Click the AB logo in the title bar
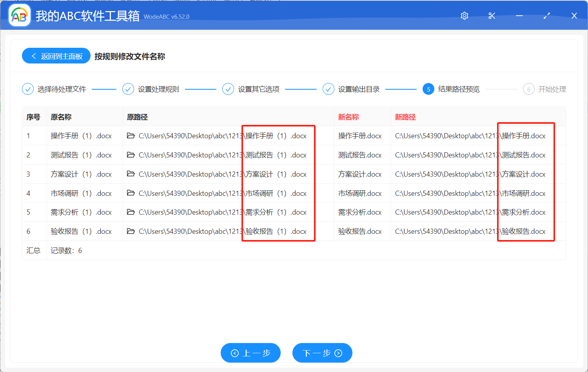The height and width of the screenshot is (372, 588). 19,16
